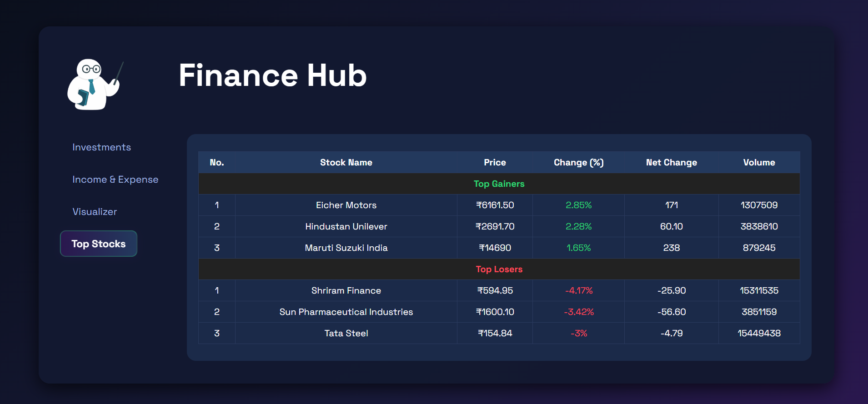Click the 2.28% change value
Viewport: 868px width, 404px height.
pyautogui.click(x=578, y=226)
